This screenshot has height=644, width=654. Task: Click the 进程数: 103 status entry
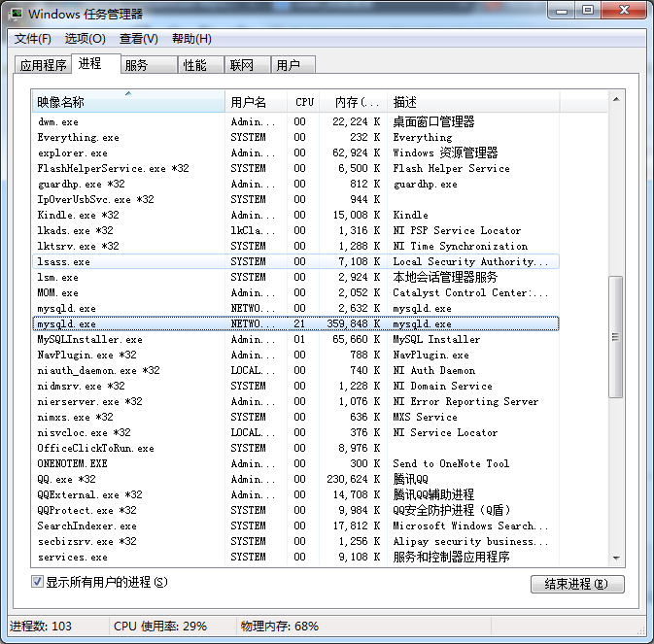41,627
